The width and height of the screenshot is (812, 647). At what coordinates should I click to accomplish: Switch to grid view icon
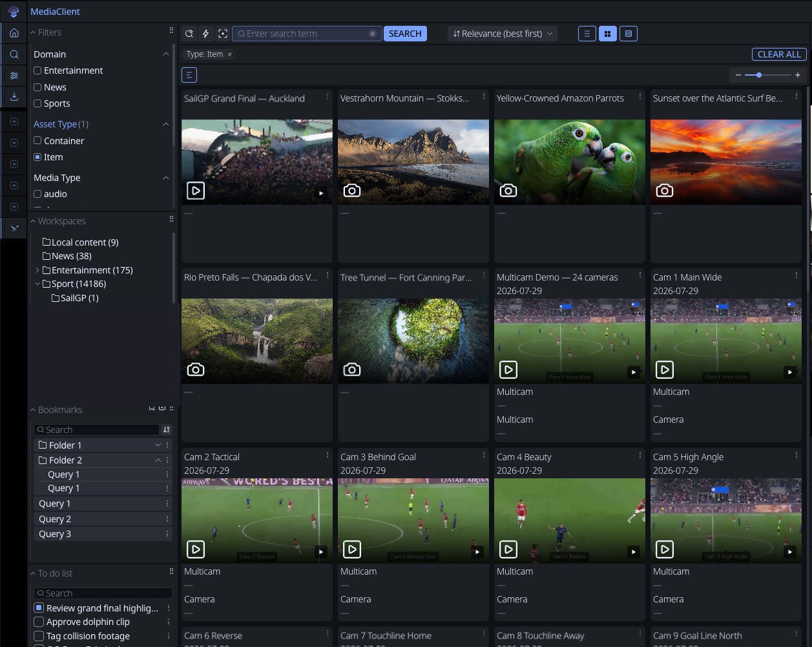607,34
